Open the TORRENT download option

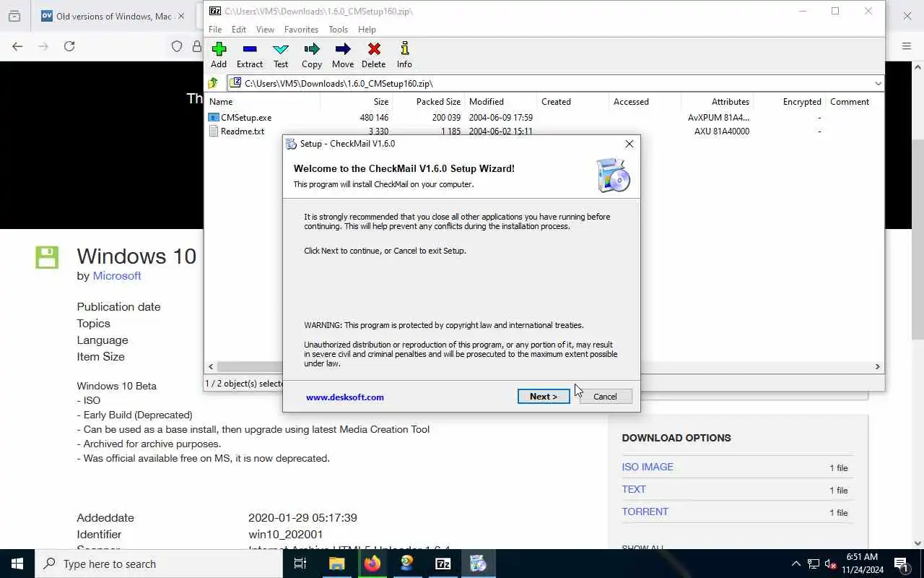pos(645,512)
